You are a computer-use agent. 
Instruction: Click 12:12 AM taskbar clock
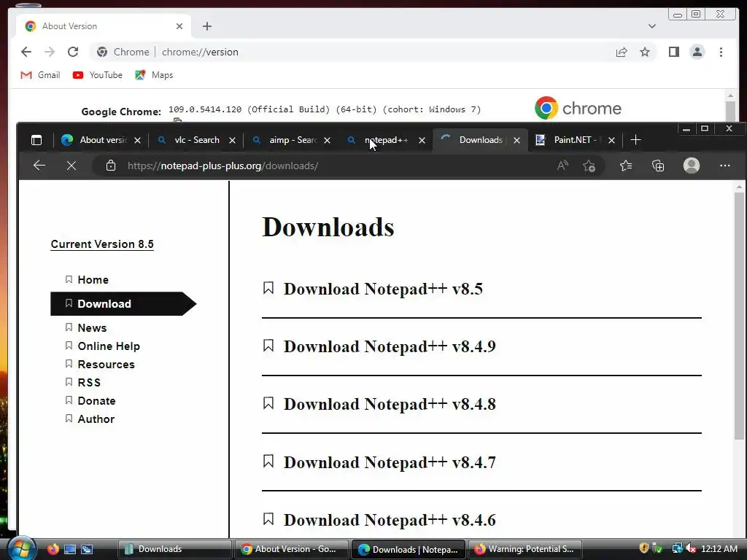[719, 549]
